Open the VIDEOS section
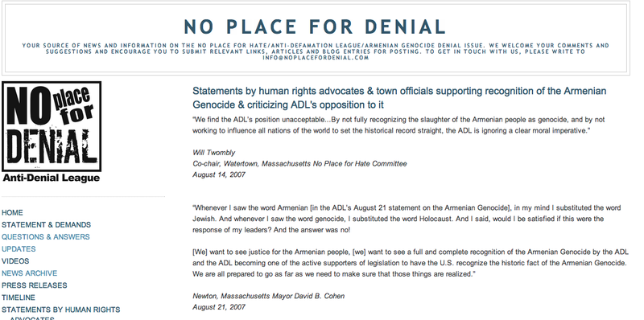The width and height of the screenshot is (644, 320). click(x=15, y=261)
